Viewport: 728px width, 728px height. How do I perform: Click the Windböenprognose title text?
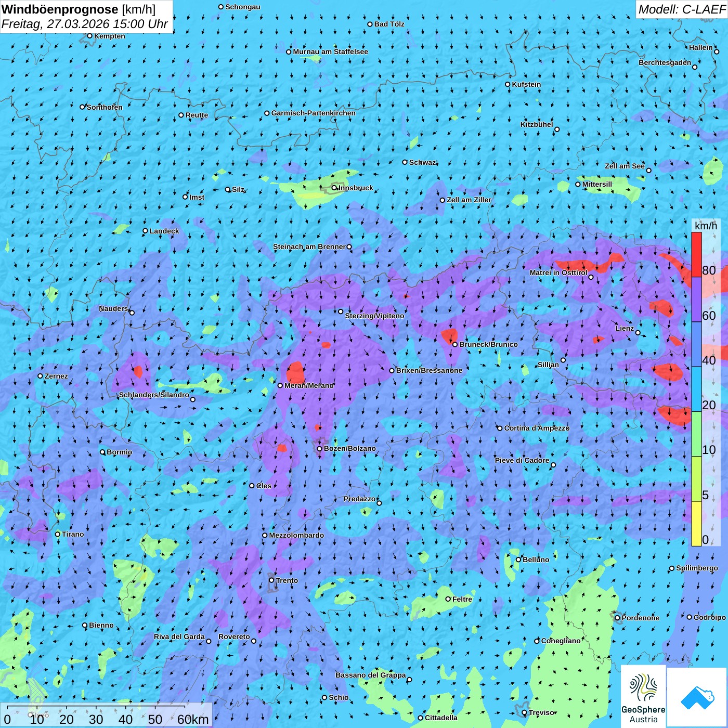click(60, 9)
